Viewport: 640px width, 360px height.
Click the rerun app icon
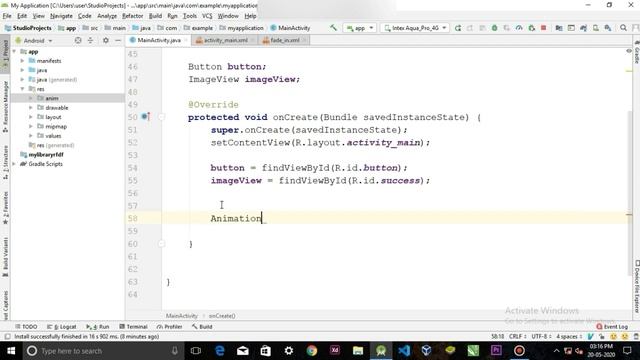tap(458, 28)
